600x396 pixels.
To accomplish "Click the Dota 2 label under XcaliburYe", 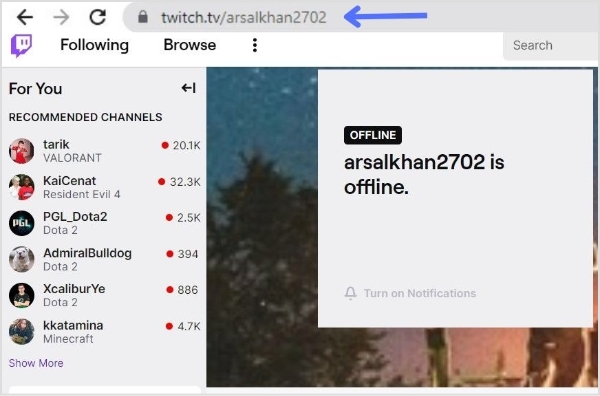I will 60,302.
